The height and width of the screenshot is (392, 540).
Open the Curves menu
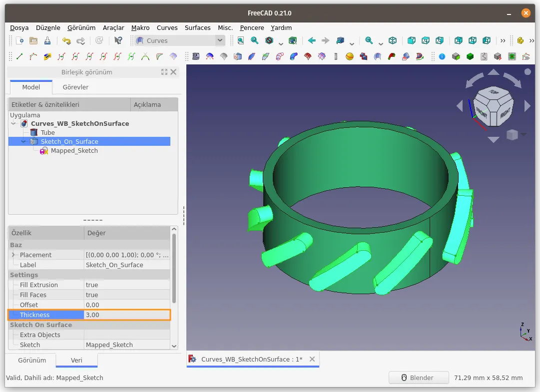point(167,27)
